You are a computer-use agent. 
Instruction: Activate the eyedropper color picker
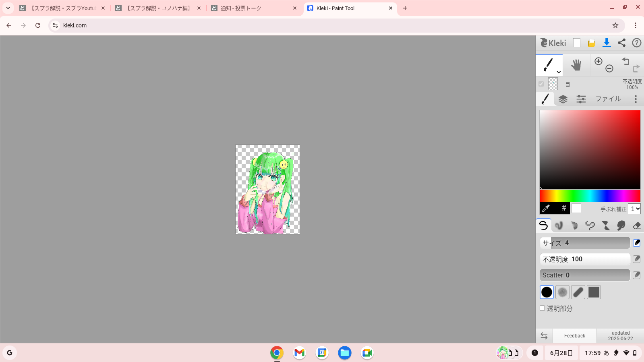(546, 208)
